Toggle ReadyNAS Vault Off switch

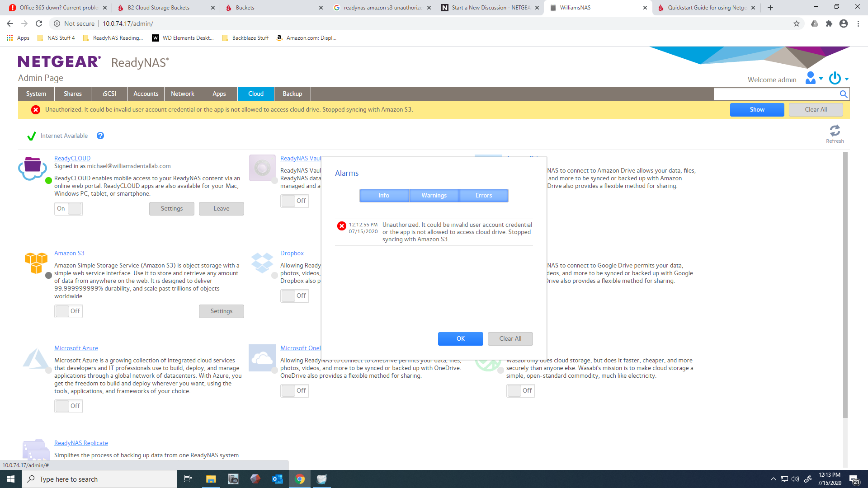click(294, 201)
